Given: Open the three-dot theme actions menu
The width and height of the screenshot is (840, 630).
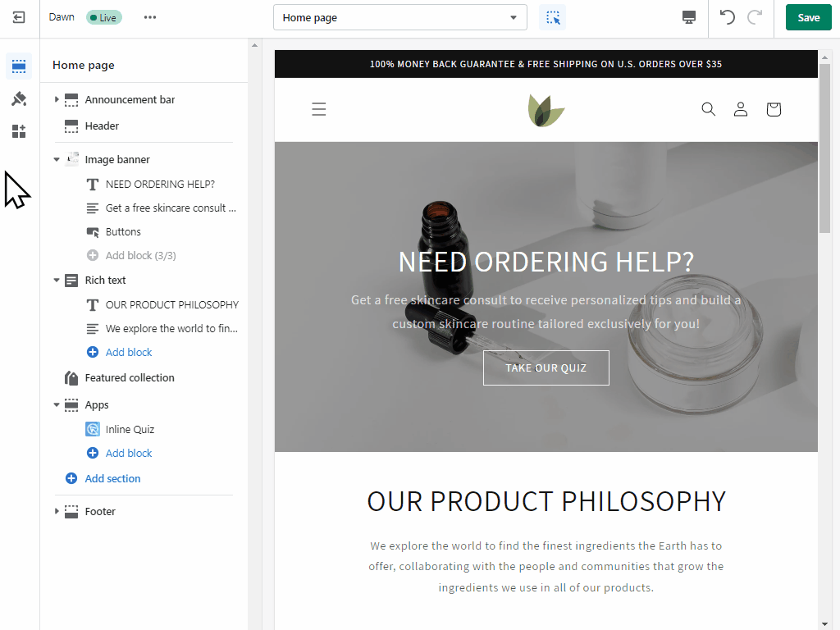Looking at the screenshot, I should [150, 17].
